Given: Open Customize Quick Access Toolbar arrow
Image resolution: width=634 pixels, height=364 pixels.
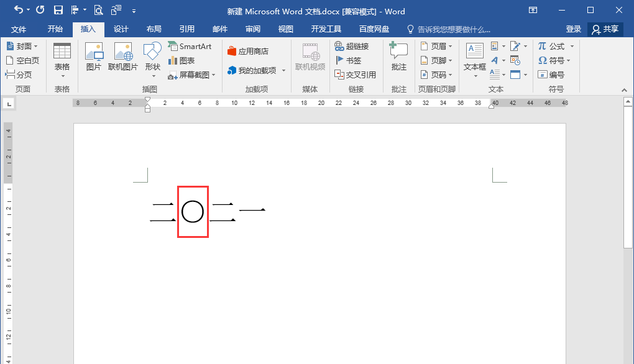Looking at the screenshot, I should tap(134, 11).
